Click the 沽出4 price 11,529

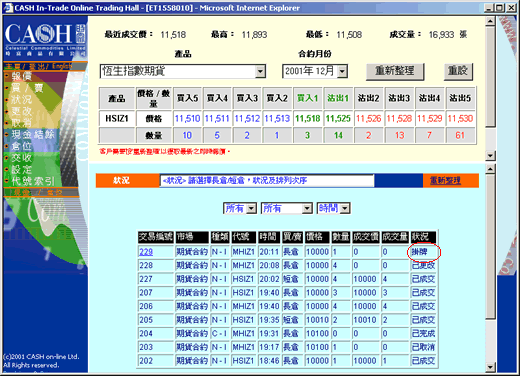[x=429, y=119]
